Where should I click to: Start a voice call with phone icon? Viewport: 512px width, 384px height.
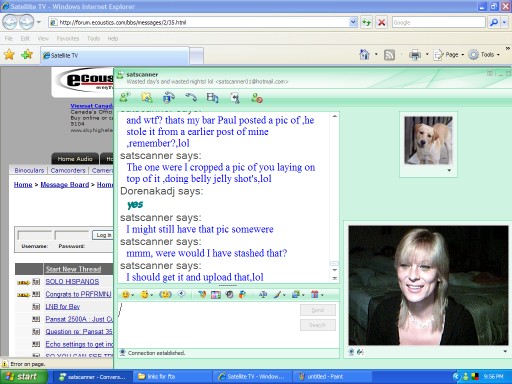coord(191,97)
